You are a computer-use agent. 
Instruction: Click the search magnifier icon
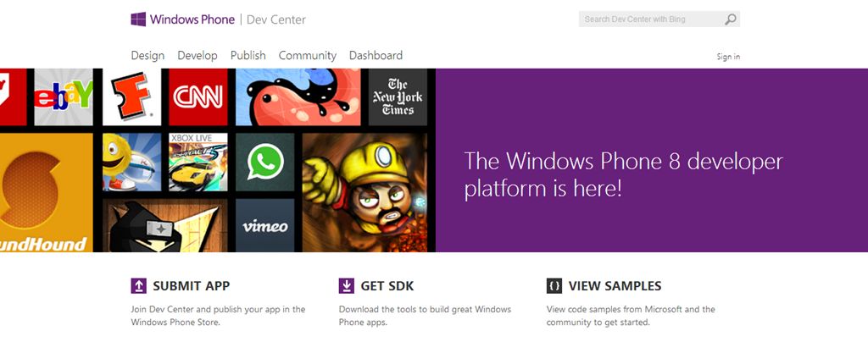pyautogui.click(x=731, y=19)
